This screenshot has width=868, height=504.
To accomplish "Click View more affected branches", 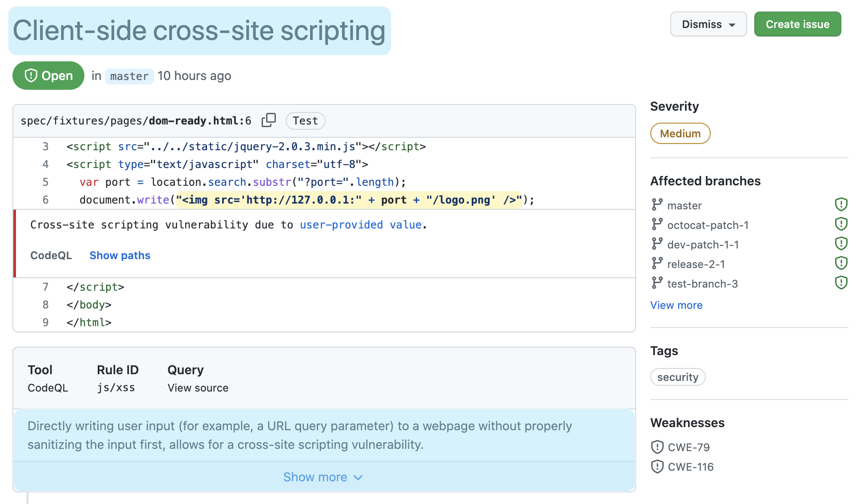I will tap(676, 305).
